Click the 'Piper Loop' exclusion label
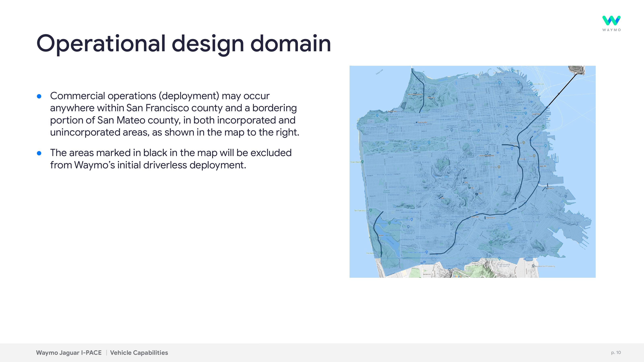This screenshot has height=362, width=644. (431, 98)
